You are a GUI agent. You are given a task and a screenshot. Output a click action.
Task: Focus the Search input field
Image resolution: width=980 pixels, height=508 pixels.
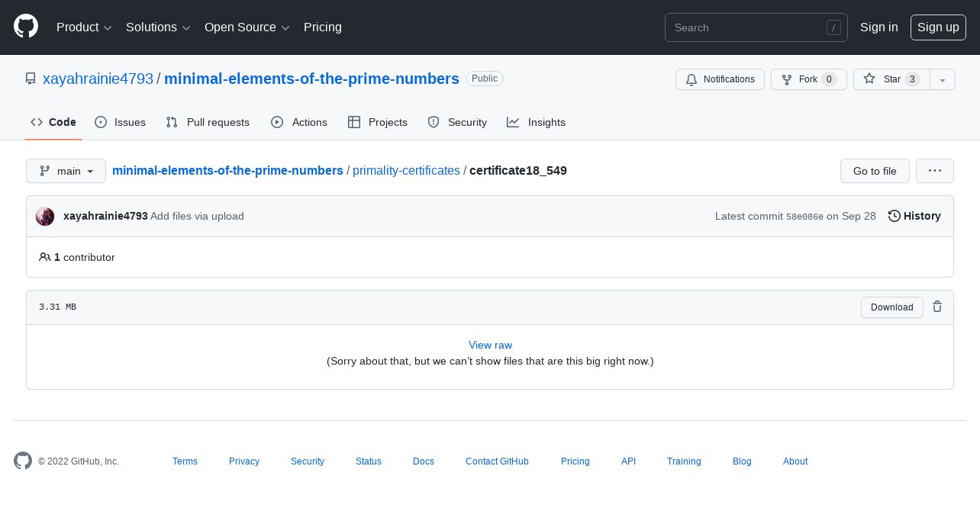(756, 27)
